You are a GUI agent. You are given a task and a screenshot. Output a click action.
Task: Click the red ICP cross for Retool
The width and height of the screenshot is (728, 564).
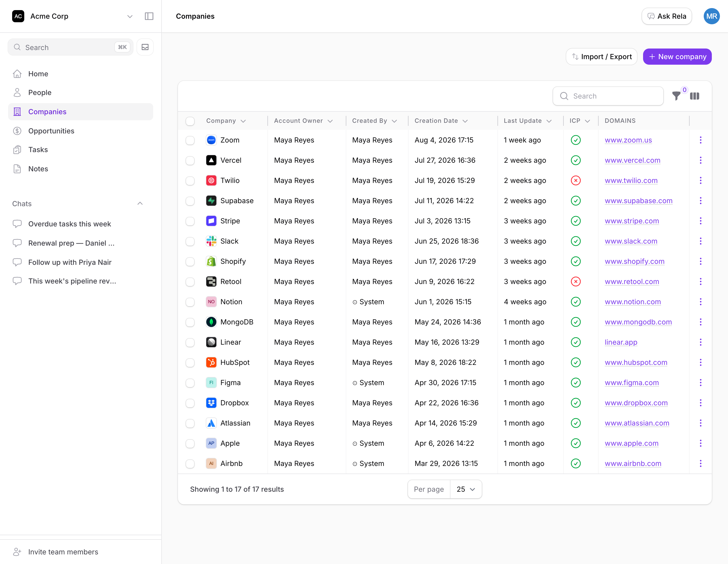pos(576,282)
